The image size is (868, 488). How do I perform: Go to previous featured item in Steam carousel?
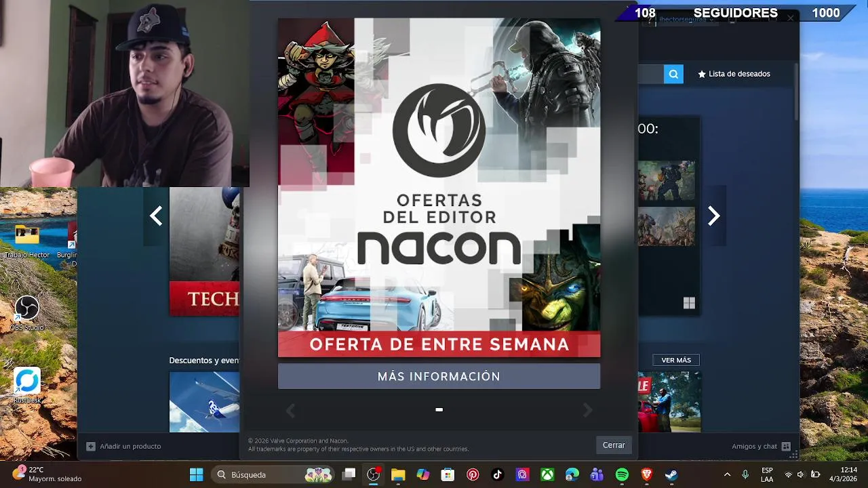click(x=156, y=216)
